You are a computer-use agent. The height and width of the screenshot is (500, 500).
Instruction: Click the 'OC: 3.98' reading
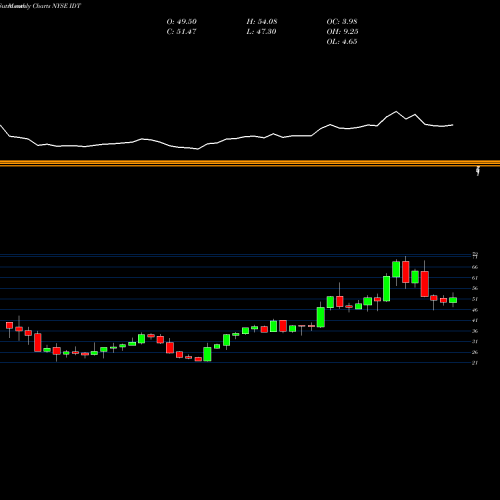342,22
